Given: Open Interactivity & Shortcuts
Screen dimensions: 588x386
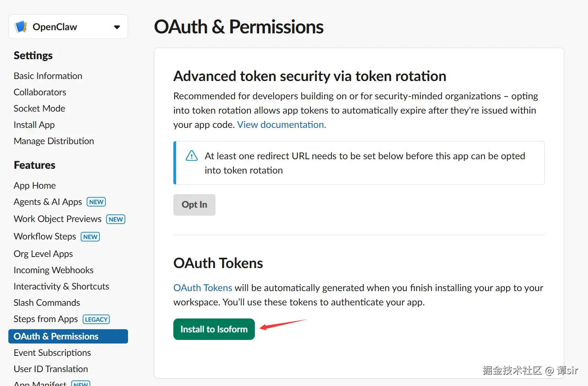Looking at the screenshot, I should point(61,286).
